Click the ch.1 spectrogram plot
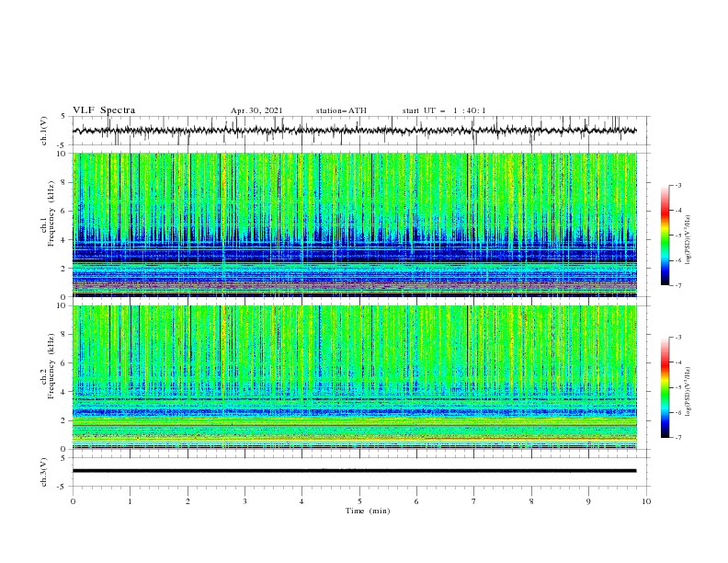Screen dimensions: 728x563 [x=354, y=224]
